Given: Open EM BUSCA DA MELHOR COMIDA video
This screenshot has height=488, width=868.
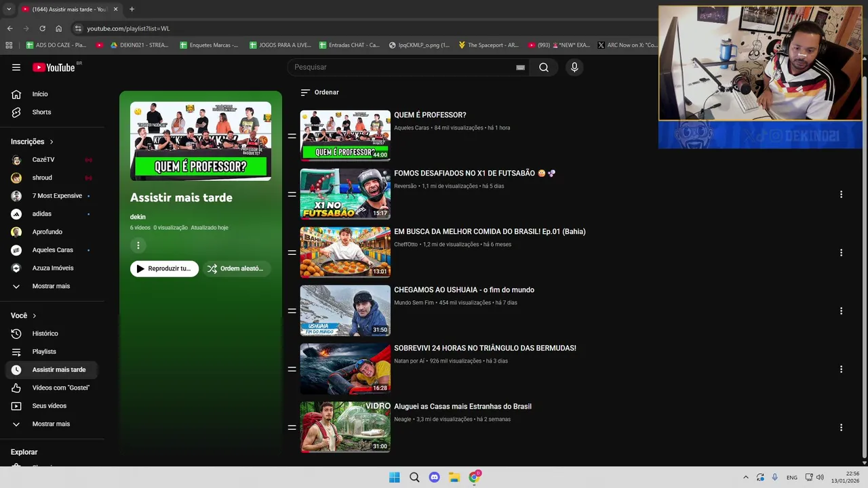Looking at the screenshot, I should 490,232.
